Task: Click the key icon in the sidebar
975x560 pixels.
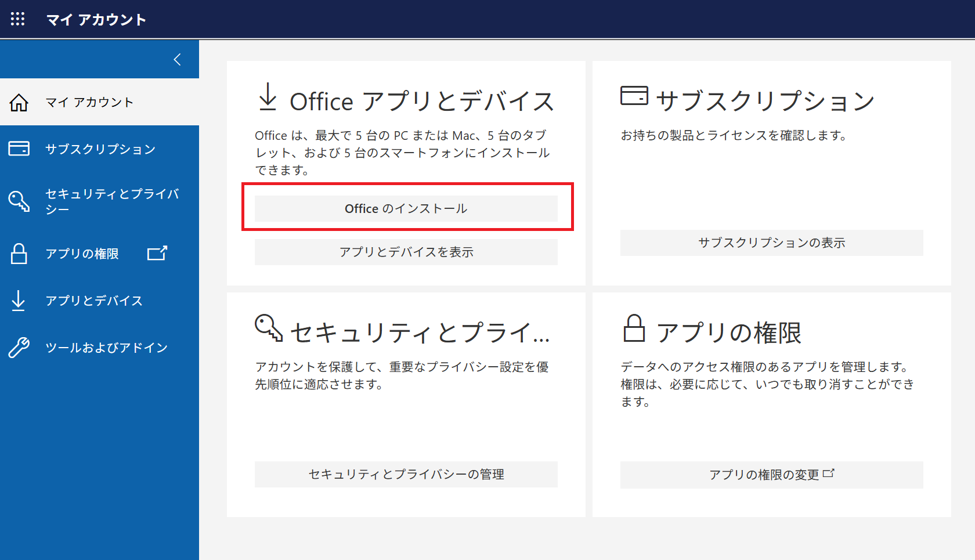Action: (19, 201)
